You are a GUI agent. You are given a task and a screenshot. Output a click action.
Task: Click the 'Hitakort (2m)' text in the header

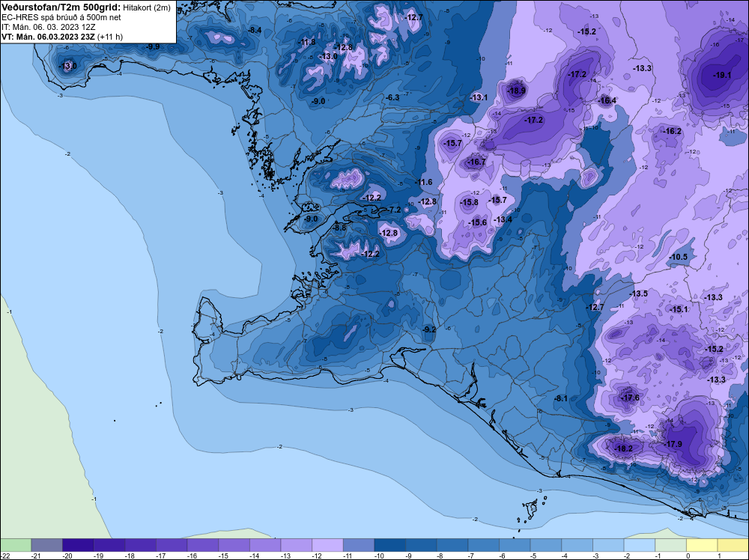[147, 7]
